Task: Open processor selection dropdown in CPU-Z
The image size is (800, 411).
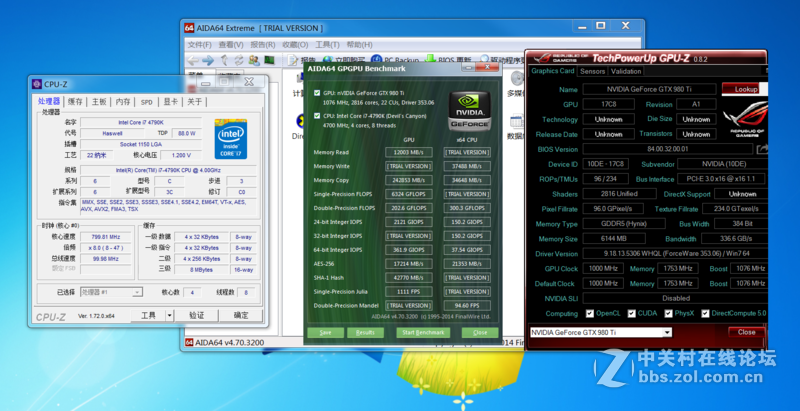Action: (x=137, y=292)
